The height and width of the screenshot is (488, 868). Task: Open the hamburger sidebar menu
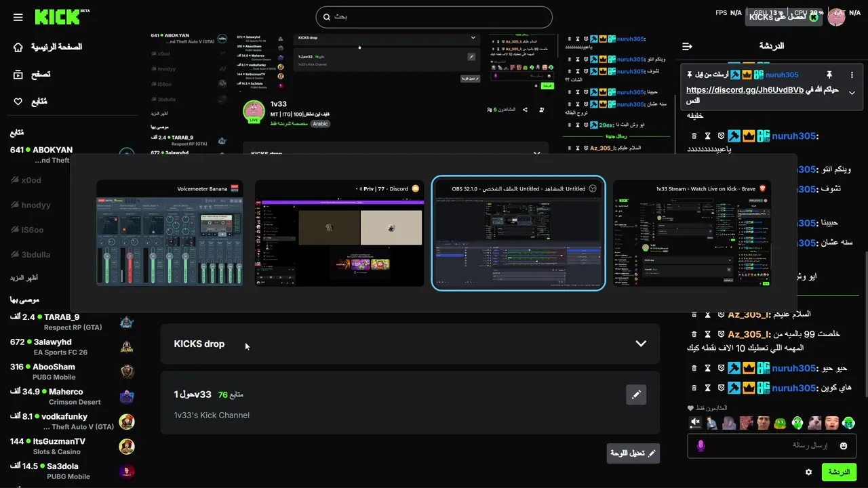(x=18, y=17)
